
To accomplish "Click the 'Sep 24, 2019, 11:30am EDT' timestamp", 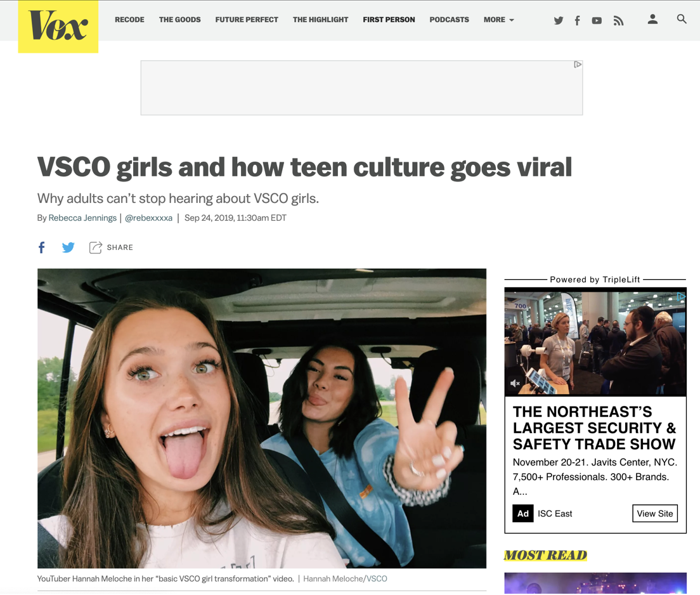I will point(235,218).
